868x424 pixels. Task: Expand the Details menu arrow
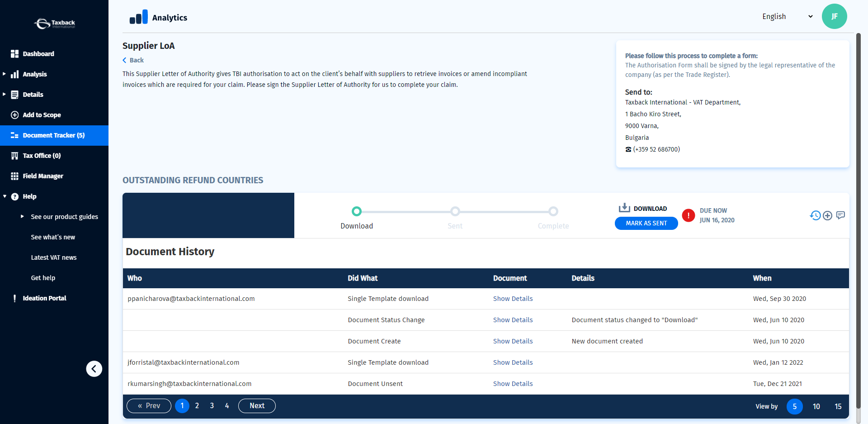click(4, 94)
